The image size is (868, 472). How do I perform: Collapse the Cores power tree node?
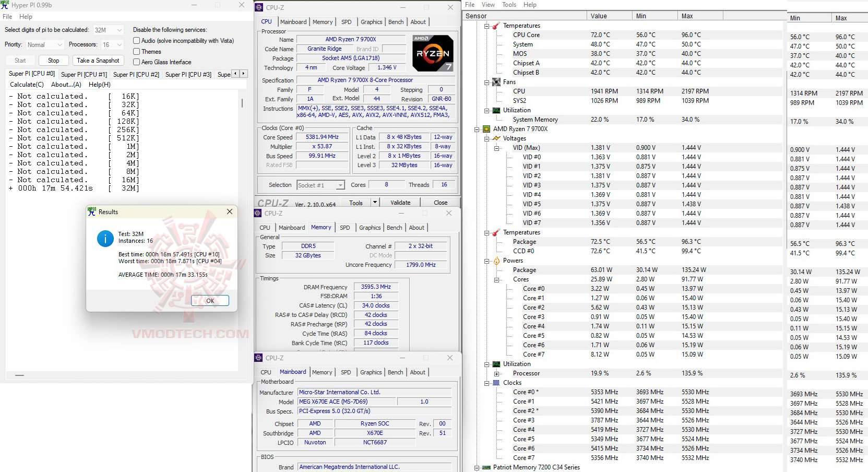(x=496, y=279)
